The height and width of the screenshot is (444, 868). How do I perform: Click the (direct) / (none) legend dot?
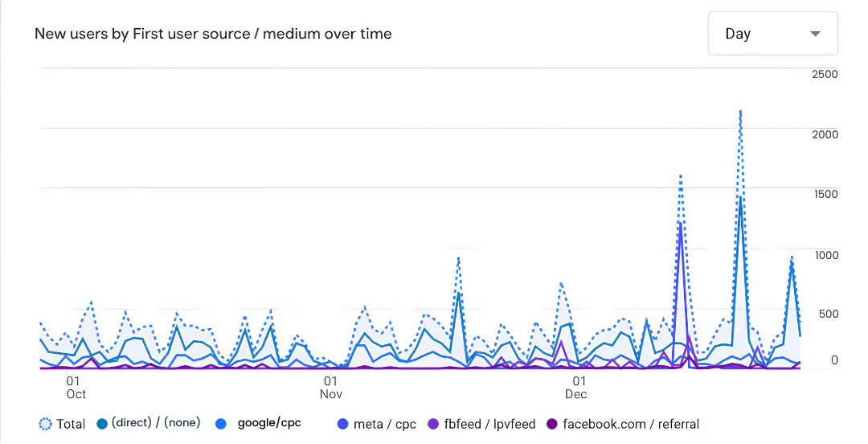click(102, 424)
